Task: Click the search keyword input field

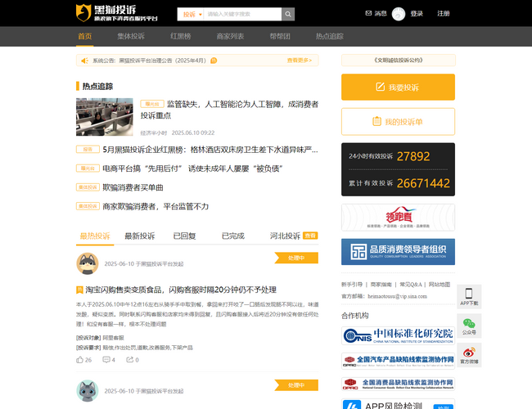Action: tap(241, 14)
